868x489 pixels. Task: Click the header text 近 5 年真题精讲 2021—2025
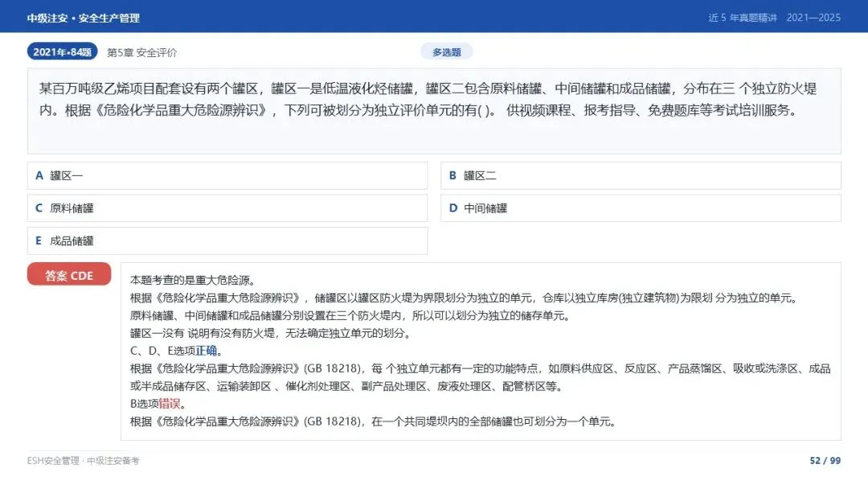[775, 18]
